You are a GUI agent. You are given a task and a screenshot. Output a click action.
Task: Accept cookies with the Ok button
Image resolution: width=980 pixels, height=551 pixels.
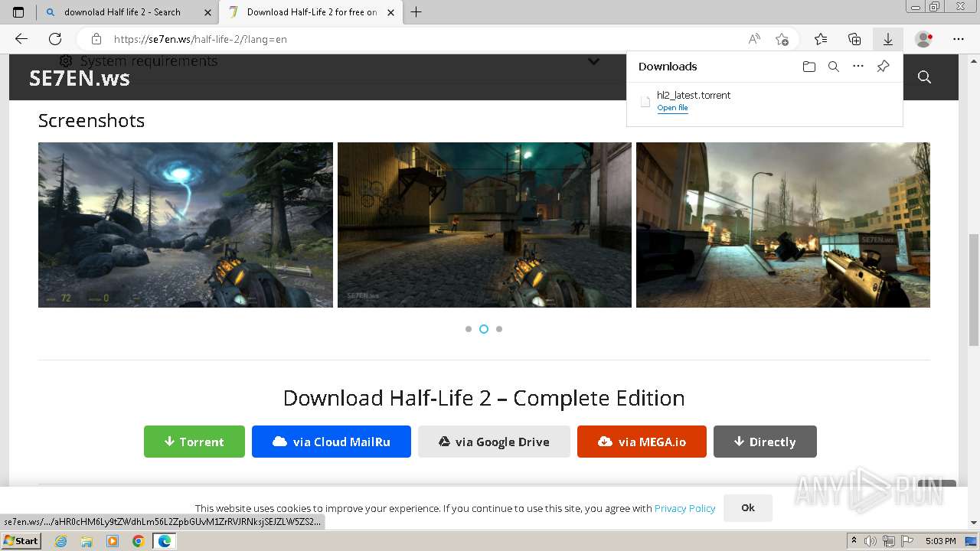748,507
